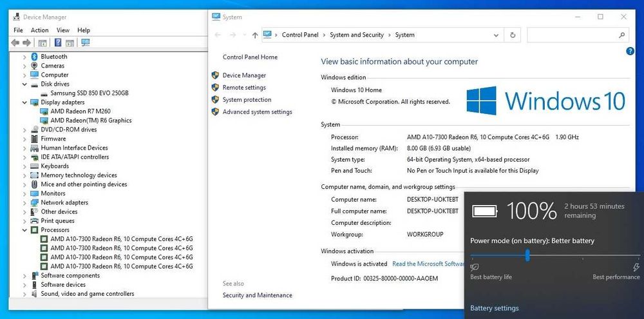Select the Computer category icon

pyautogui.click(x=35, y=75)
